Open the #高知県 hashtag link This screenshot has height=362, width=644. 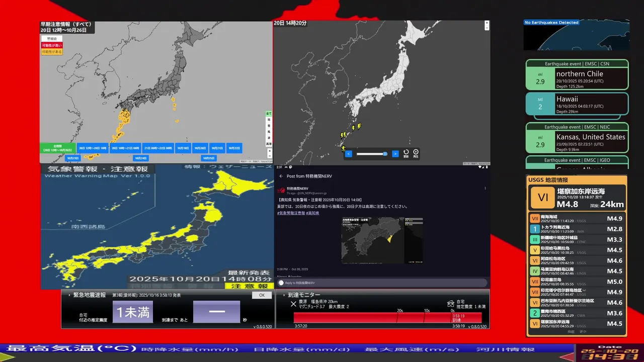point(313,213)
